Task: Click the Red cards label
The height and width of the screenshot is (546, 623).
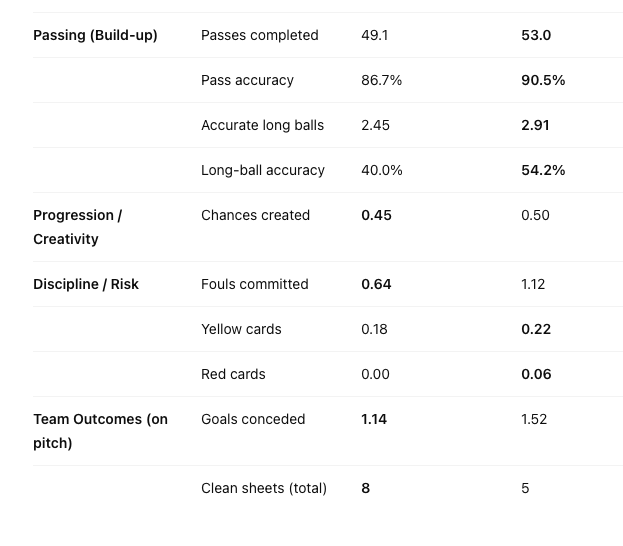Action: 233,374
